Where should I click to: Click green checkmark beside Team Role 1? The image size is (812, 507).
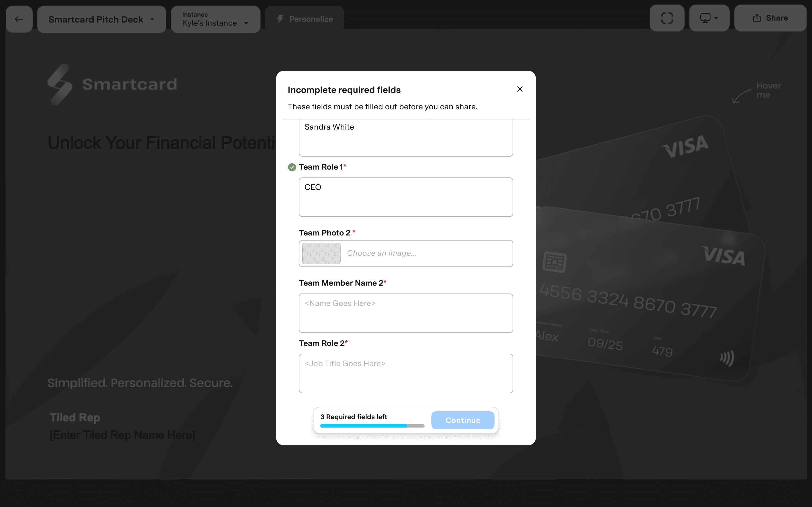tap(292, 167)
